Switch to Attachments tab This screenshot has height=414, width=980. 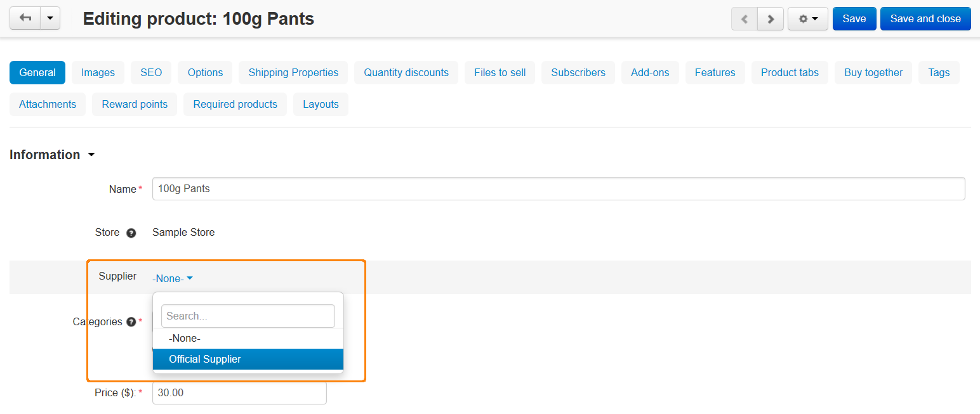click(x=48, y=104)
